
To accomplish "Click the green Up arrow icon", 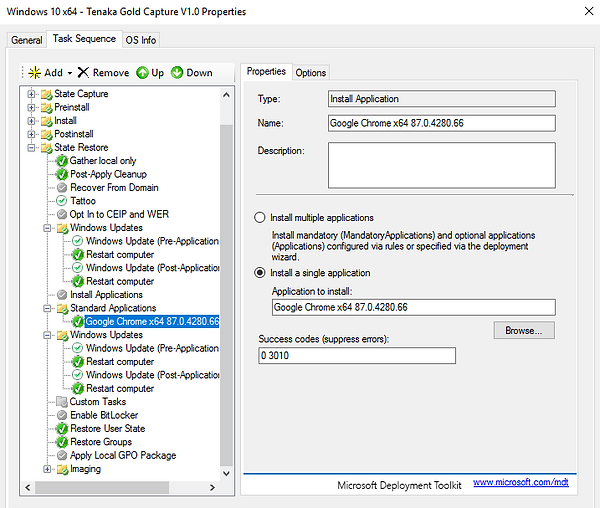I will (142, 73).
